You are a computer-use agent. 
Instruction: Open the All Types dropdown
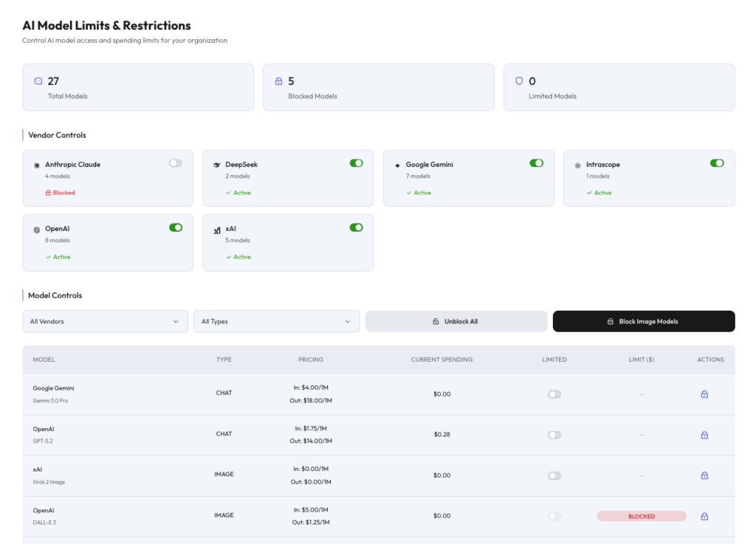(276, 321)
